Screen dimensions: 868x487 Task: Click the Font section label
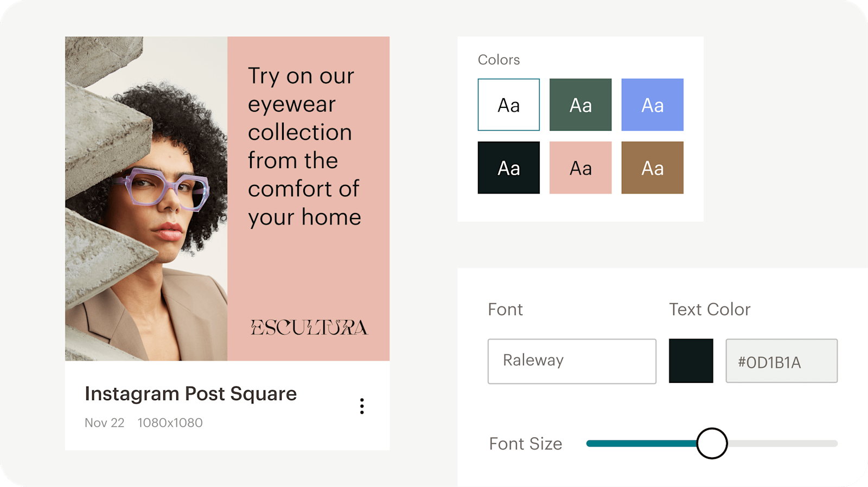(x=505, y=310)
